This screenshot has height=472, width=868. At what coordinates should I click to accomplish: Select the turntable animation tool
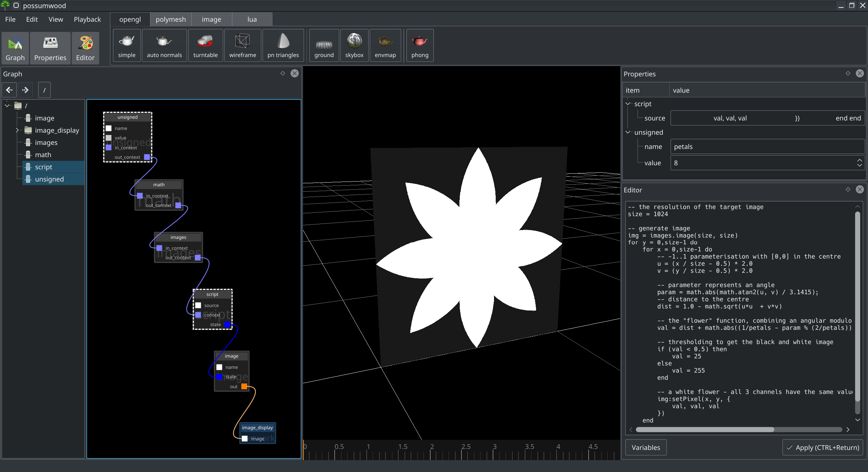[x=206, y=46]
